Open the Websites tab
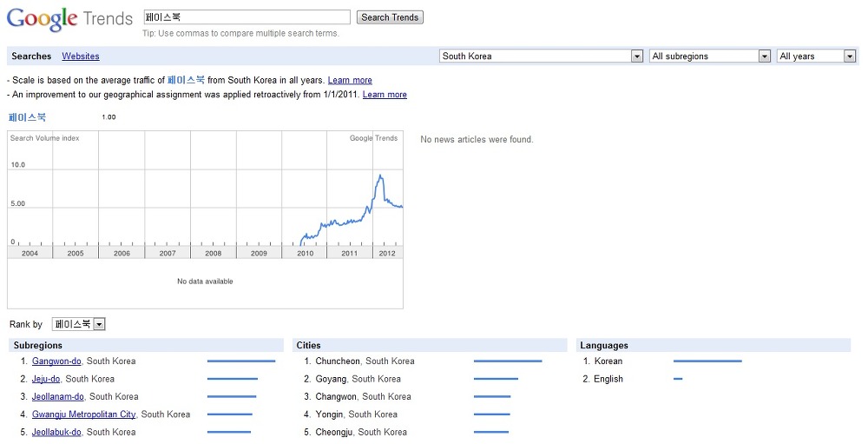 pos(81,56)
